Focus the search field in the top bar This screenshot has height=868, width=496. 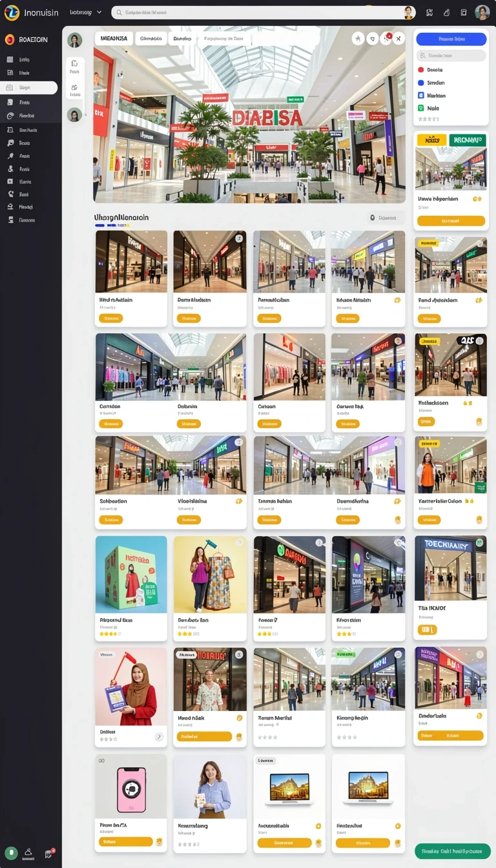(x=263, y=12)
